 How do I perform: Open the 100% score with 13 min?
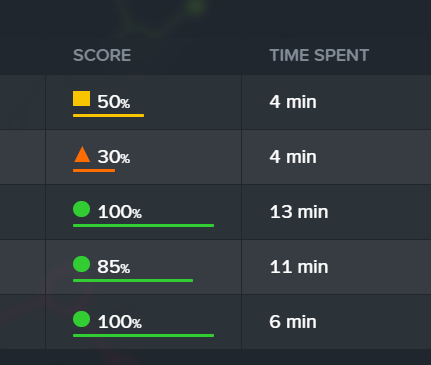pos(120,212)
